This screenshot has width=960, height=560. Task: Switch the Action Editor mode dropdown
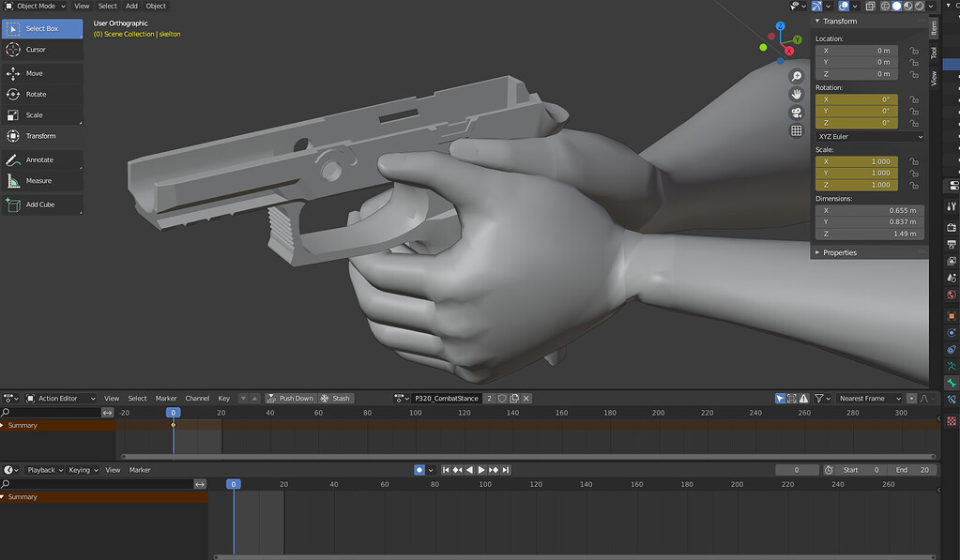pyautogui.click(x=59, y=398)
